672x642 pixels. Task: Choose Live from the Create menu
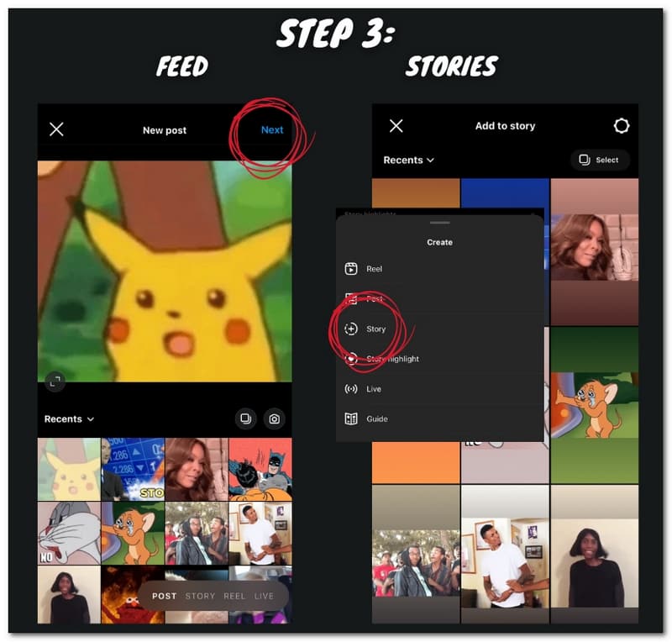pos(439,389)
